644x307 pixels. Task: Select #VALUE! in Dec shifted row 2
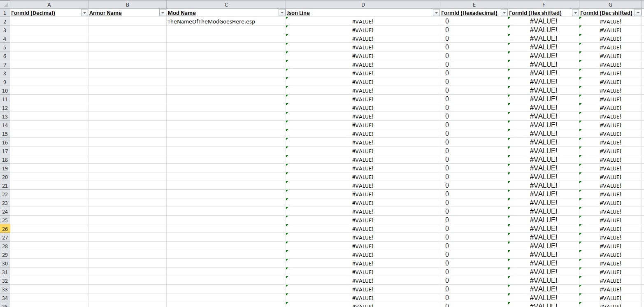pos(610,21)
